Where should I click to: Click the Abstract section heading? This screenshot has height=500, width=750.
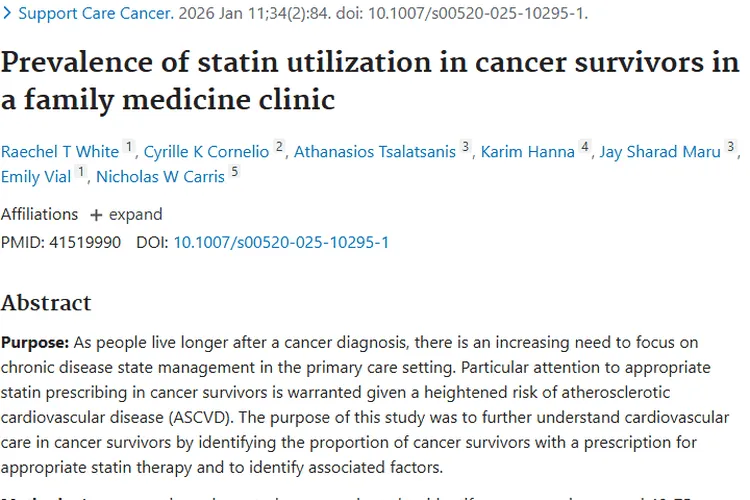coord(46,303)
